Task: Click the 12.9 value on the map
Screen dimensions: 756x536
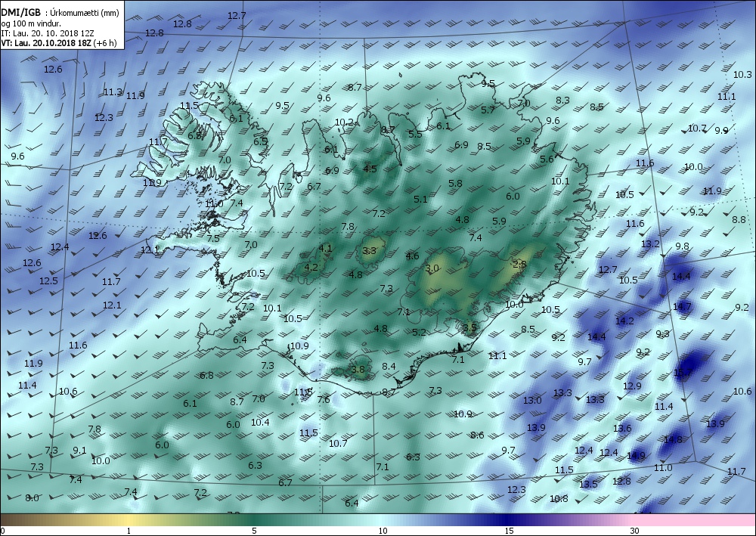Action: 632,386
